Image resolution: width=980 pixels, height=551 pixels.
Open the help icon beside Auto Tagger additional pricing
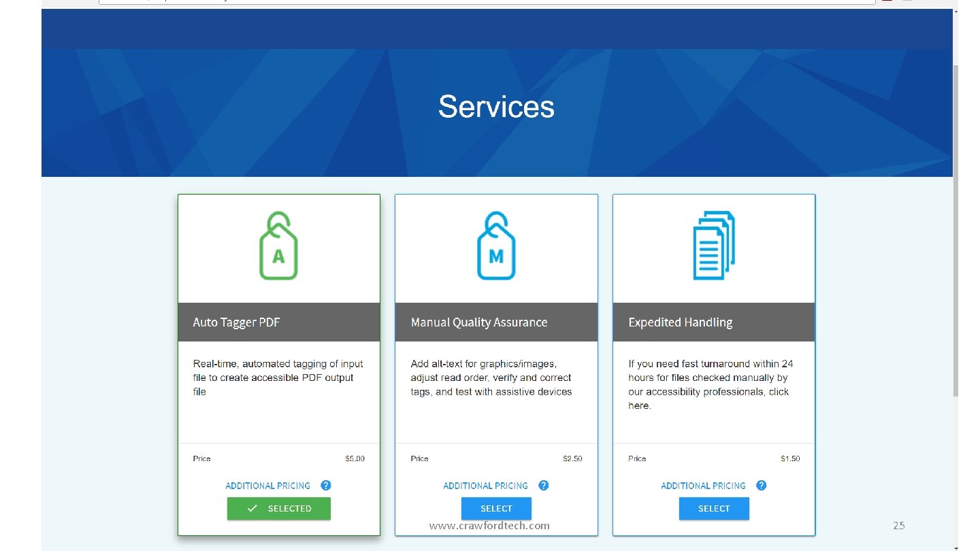coord(325,485)
